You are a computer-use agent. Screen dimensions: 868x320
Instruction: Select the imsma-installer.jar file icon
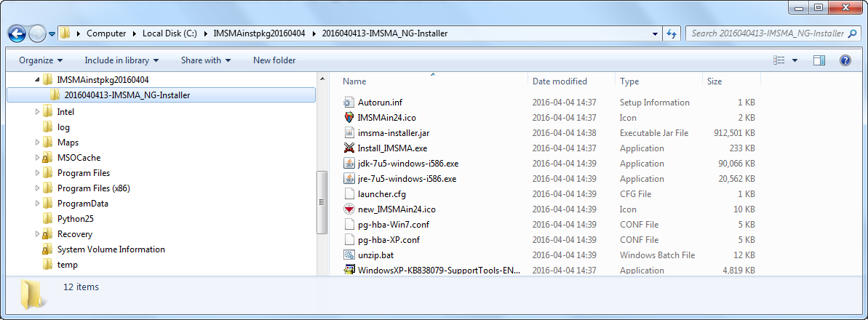click(350, 133)
